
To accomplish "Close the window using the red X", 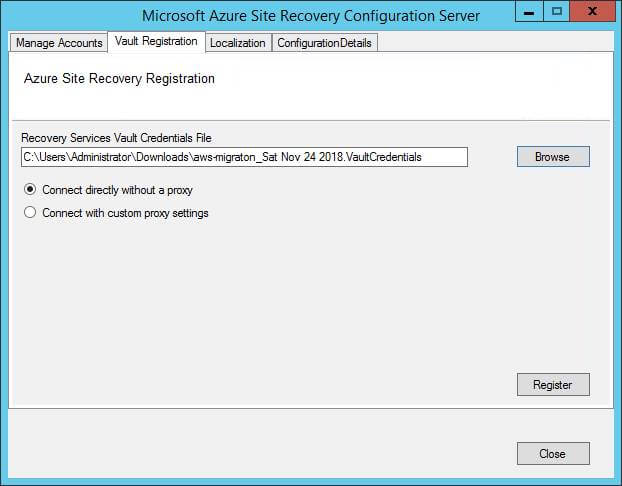I will (593, 12).
